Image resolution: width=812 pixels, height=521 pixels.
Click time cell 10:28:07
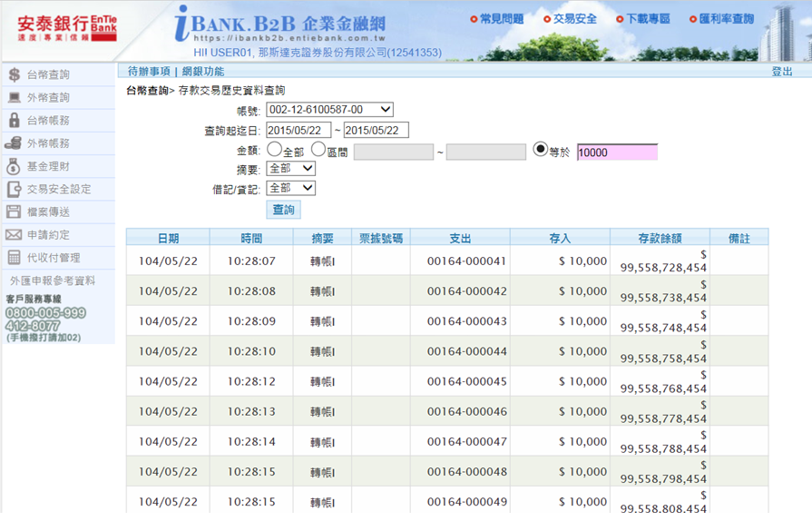pyautogui.click(x=251, y=261)
